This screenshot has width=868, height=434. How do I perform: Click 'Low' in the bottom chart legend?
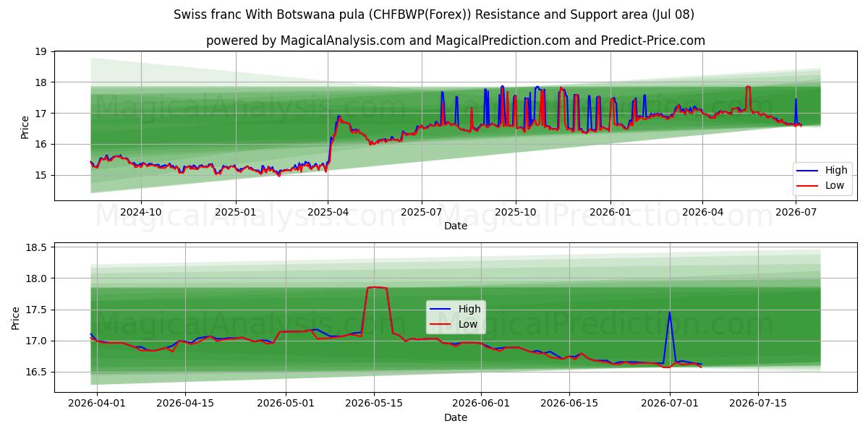(469, 324)
